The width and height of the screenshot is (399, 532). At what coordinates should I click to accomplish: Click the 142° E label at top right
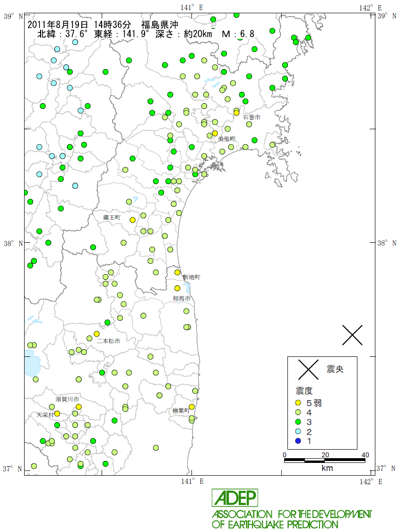[371, 8]
